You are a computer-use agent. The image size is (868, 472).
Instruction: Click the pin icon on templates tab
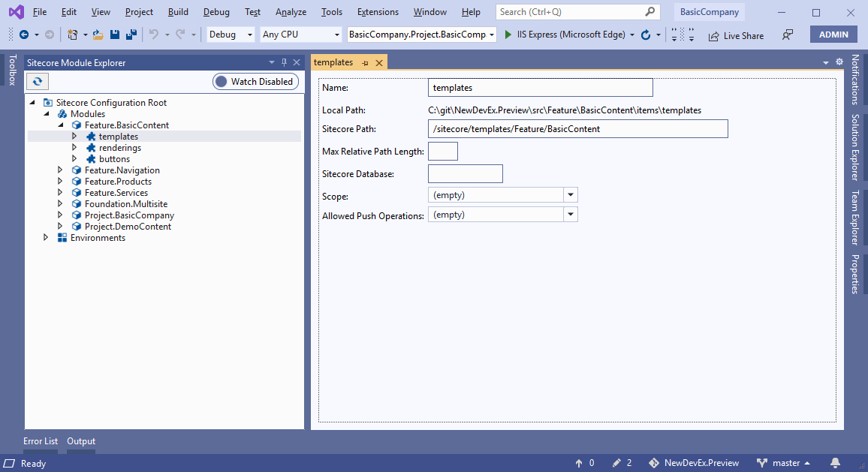(x=366, y=63)
